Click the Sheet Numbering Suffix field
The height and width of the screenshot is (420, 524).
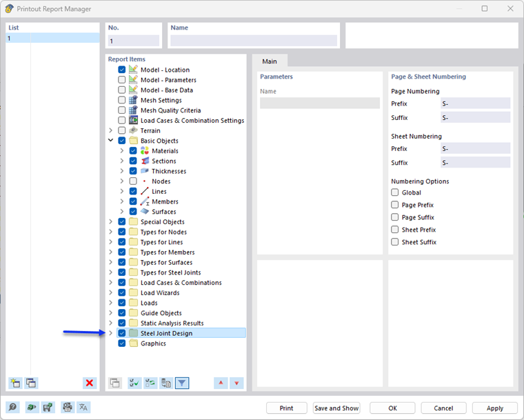475,163
